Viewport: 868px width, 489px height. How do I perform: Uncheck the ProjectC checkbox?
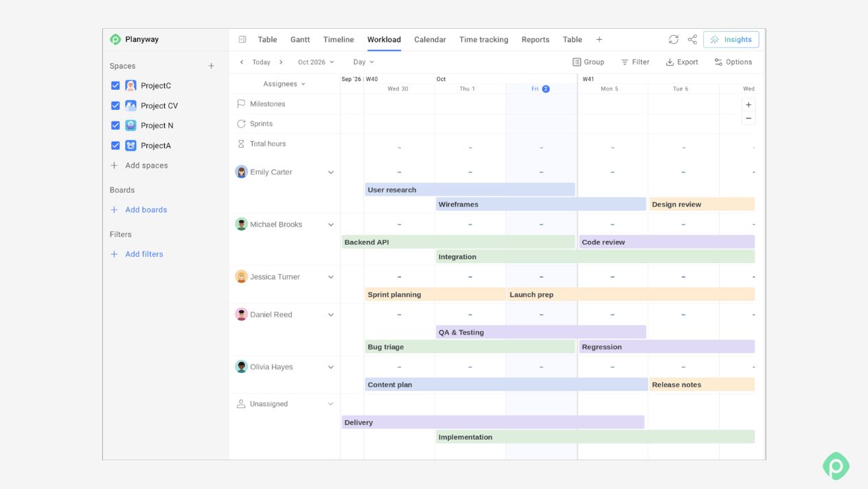(x=115, y=86)
